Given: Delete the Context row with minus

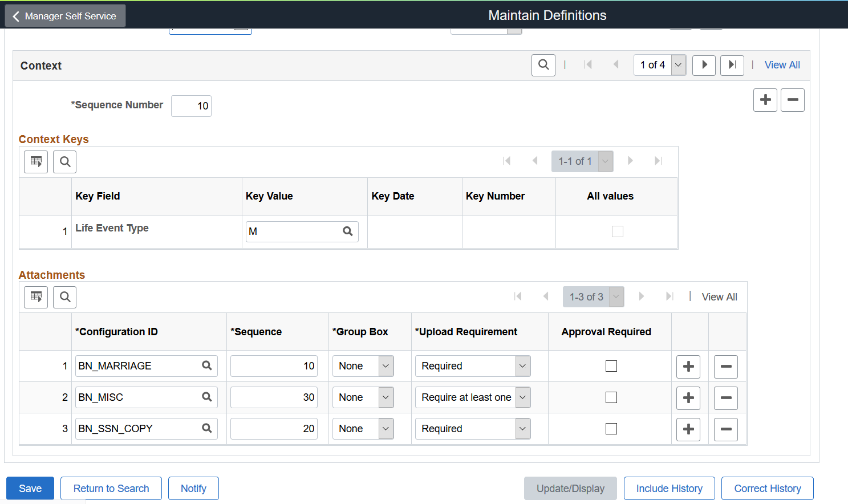Looking at the screenshot, I should [792, 100].
